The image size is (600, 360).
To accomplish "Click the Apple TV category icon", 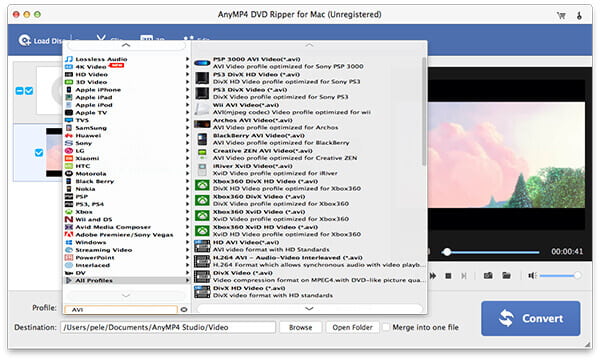I will click(69, 112).
